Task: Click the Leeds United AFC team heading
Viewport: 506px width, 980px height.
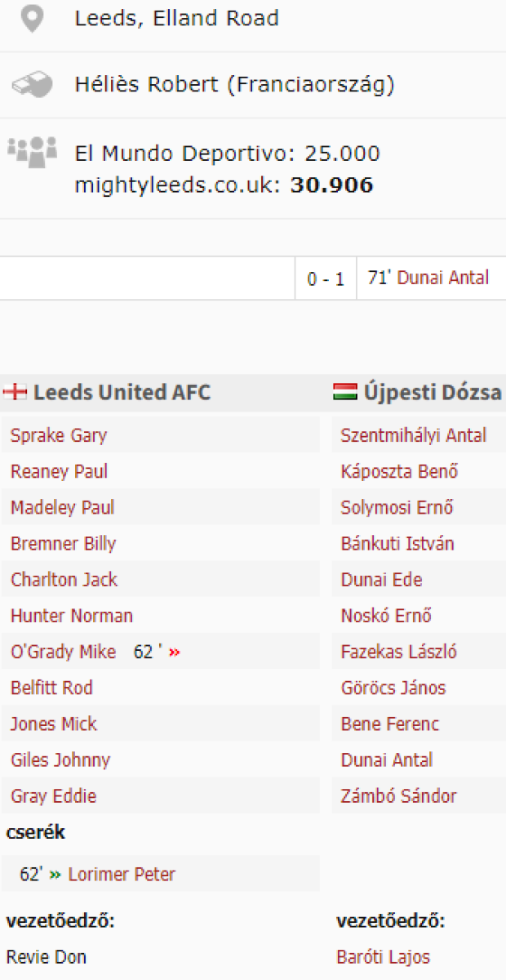Action: (x=122, y=392)
